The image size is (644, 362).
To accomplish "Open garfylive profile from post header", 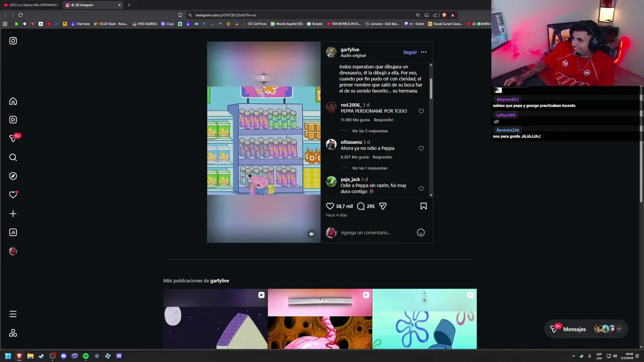I will [350, 50].
